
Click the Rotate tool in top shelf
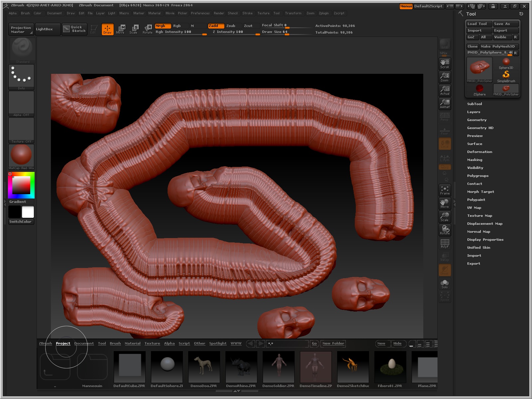click(x=147, y=29)
